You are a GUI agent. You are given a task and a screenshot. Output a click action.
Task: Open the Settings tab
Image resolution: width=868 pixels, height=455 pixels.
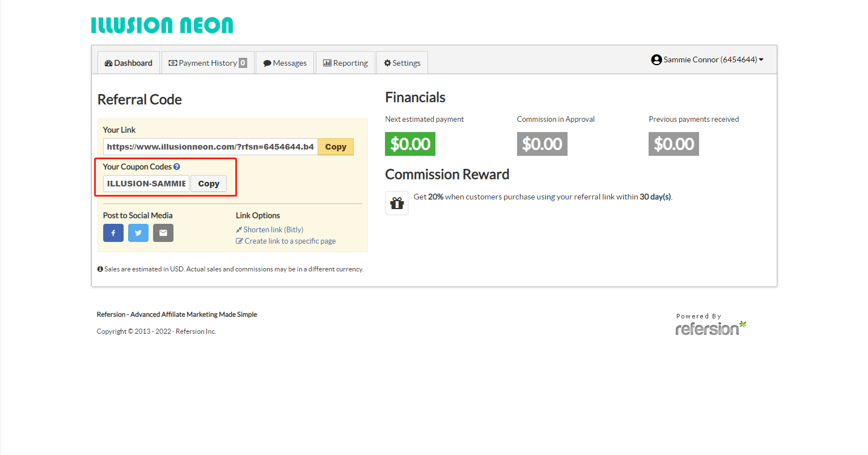[402, 63]
